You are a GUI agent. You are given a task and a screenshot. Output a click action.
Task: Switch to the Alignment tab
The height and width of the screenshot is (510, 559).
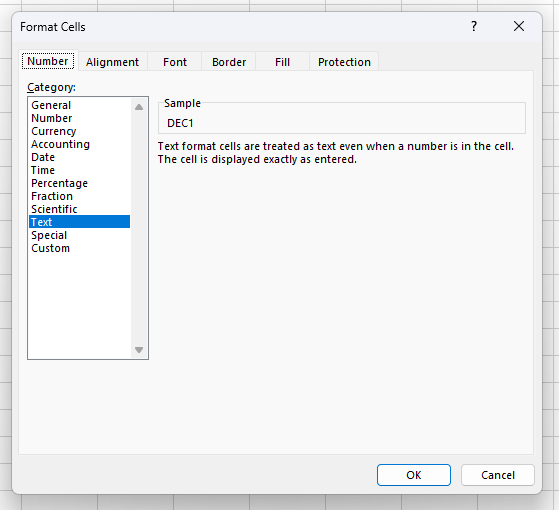[112, 62]
